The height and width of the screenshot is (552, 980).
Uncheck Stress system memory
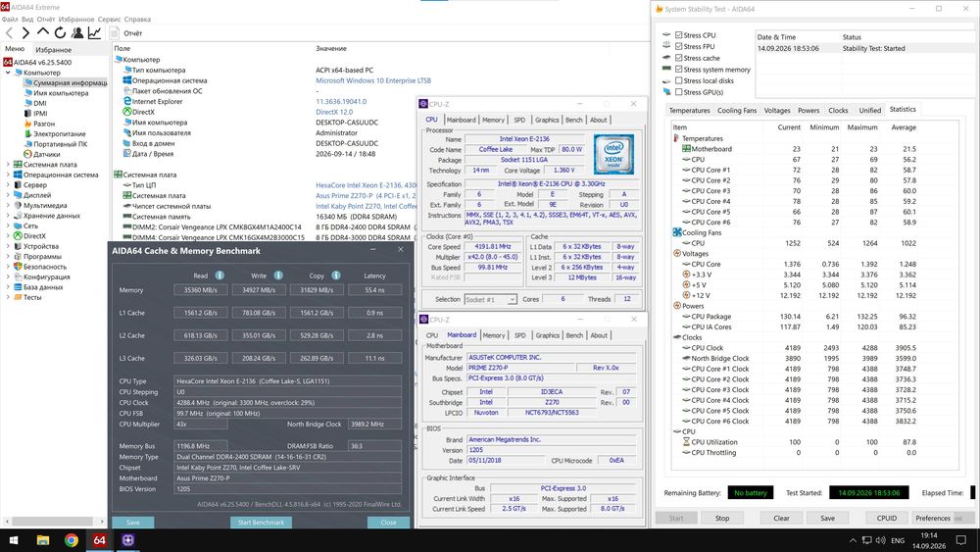tap(679, 70)
